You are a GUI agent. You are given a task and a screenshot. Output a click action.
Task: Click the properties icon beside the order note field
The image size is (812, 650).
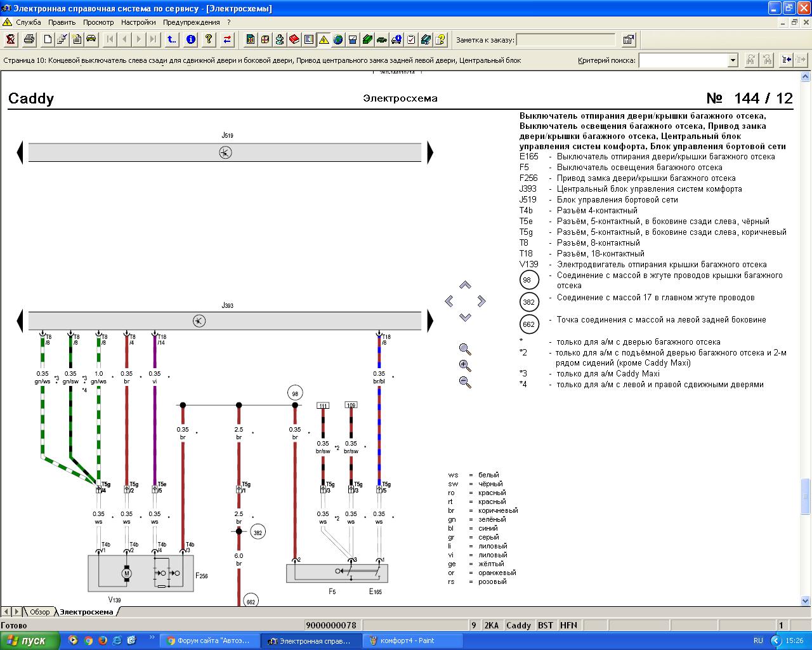pos(629,39)
